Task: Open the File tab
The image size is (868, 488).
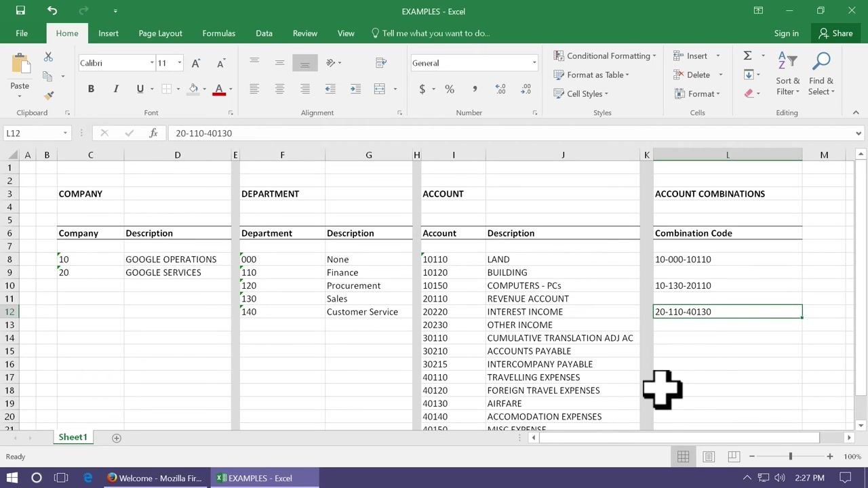Action: click(22, 33)
